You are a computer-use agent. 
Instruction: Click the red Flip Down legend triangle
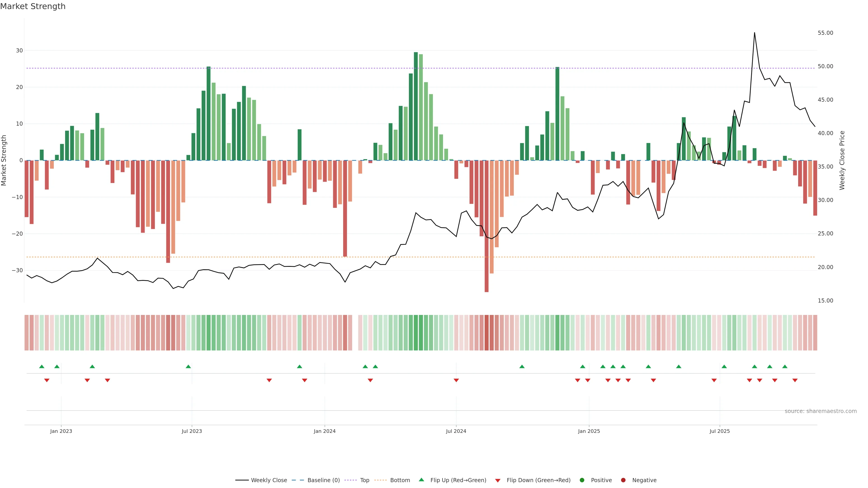(498, 481)
